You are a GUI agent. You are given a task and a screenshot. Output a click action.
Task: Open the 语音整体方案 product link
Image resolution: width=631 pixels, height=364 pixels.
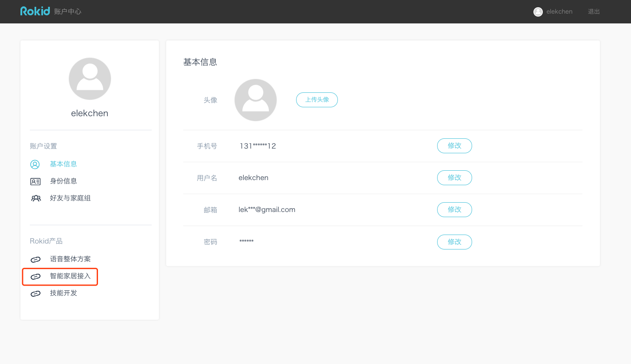click(x=70, y=259)
